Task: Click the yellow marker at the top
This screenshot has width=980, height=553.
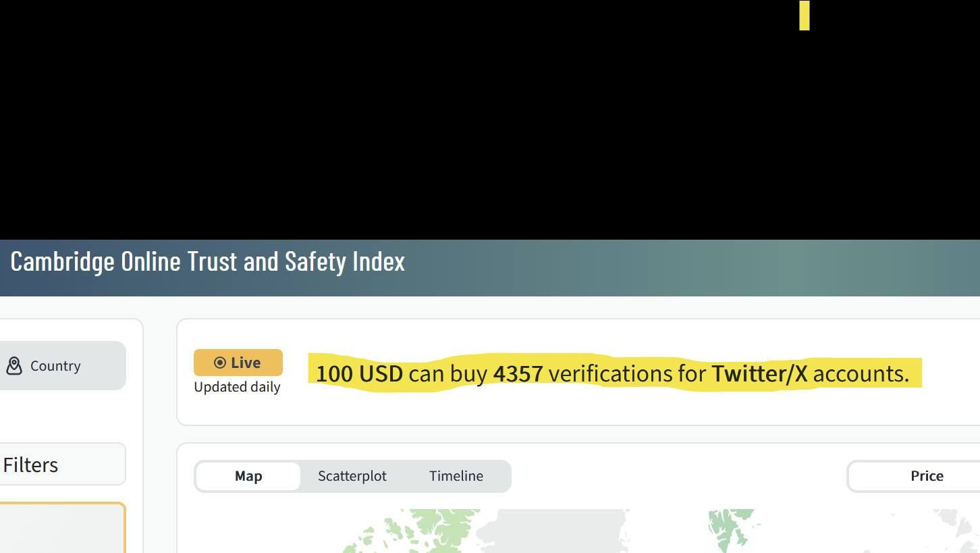Action: pos(804,16)
